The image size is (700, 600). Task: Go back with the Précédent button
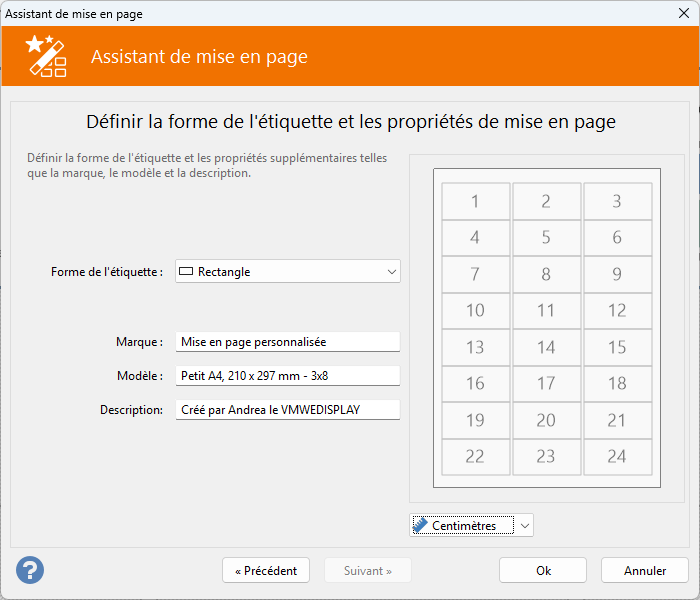pyautogui.click(x=266, y=570)
